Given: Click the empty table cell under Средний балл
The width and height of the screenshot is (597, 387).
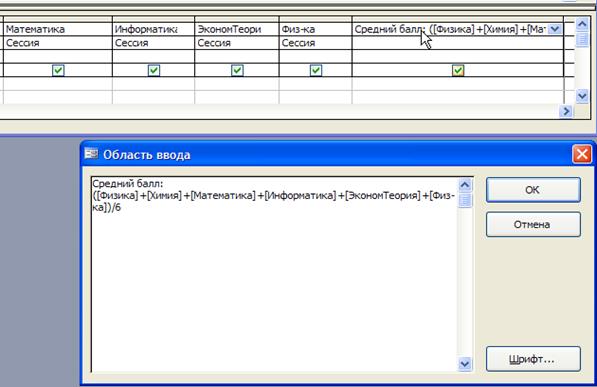Looking at the screenshot, I should tap(458, 43).
